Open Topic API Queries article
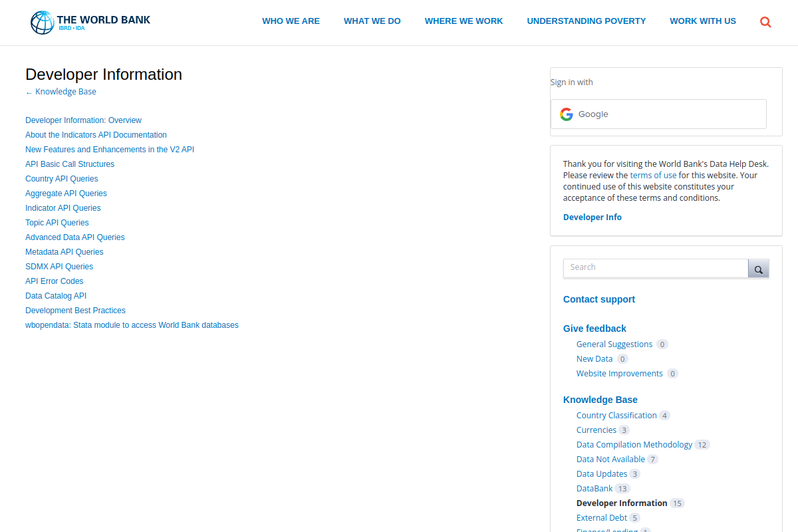The height and width of the screenshot is (532, 798). point(57,223)
